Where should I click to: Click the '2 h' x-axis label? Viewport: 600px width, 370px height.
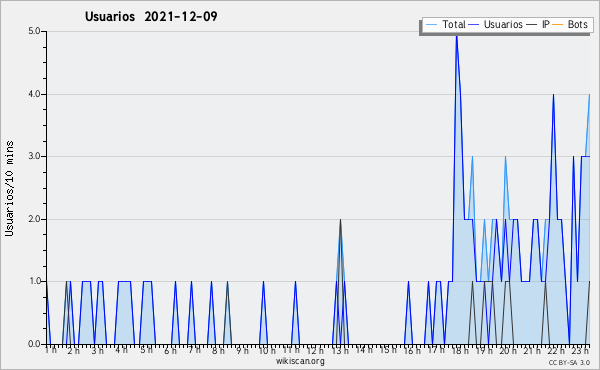[73, 351]
